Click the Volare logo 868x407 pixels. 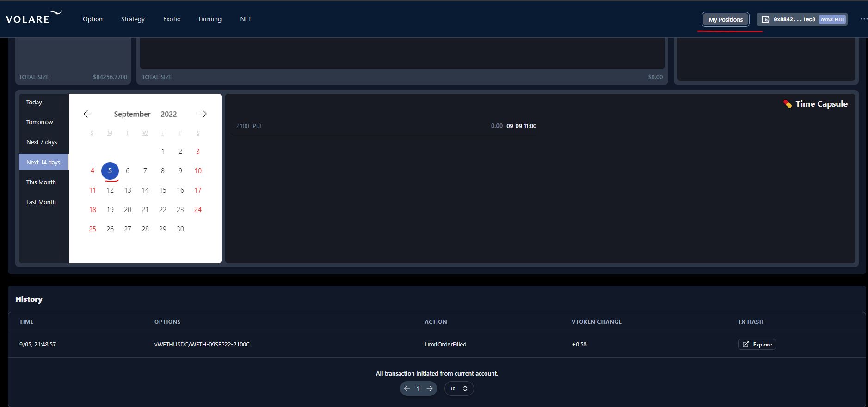pos(33,18)
